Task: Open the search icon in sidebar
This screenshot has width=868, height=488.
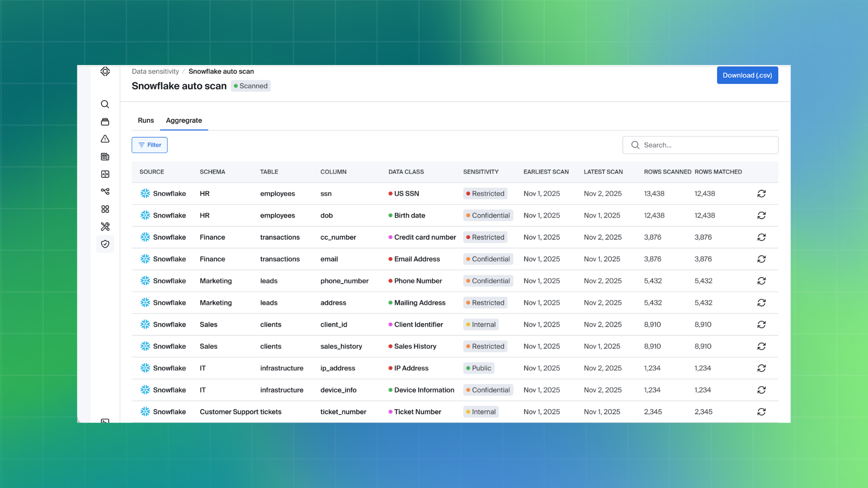Action: 105,104
